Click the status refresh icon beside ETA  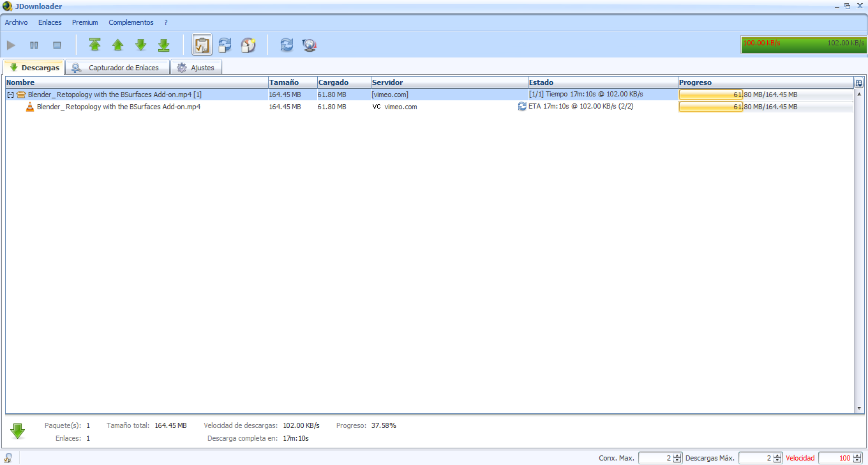pos(522,107)
